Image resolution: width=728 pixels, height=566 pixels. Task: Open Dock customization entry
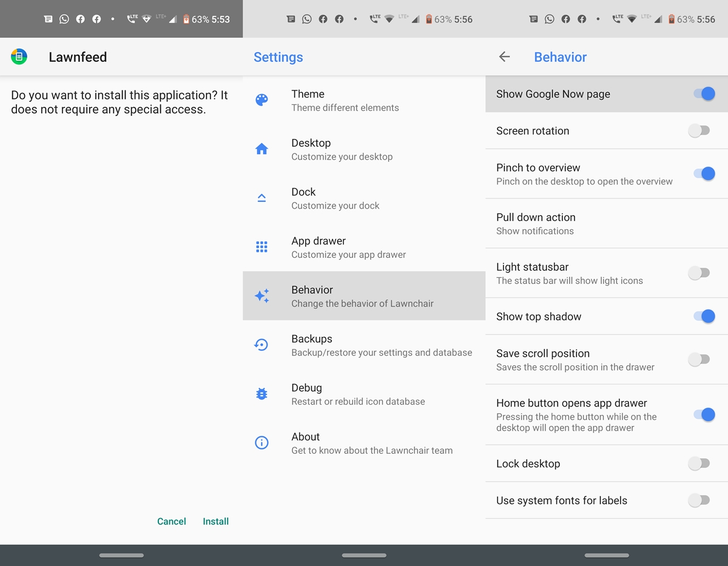[364, 198]
